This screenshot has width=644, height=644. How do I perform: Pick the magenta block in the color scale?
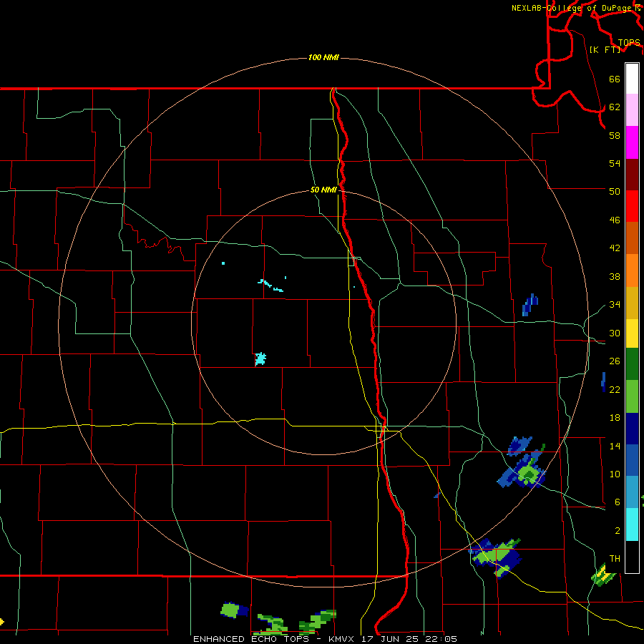pos(632,142)
